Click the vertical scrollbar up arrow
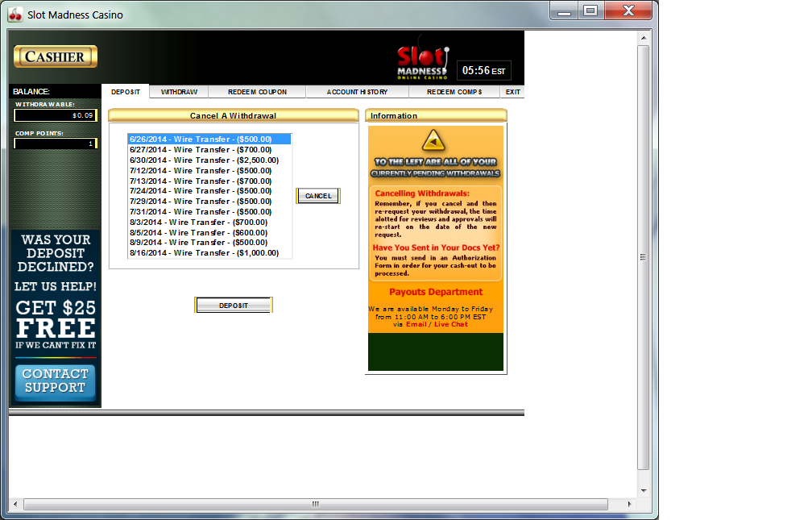Viewport: 812px width, 520px height. point(643,38)
